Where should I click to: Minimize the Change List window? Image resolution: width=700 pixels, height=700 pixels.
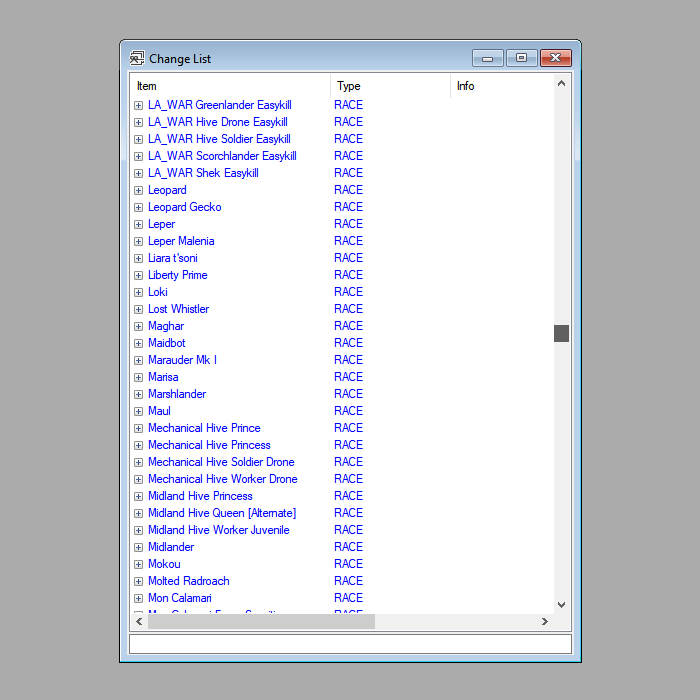(x=488, y=58)
